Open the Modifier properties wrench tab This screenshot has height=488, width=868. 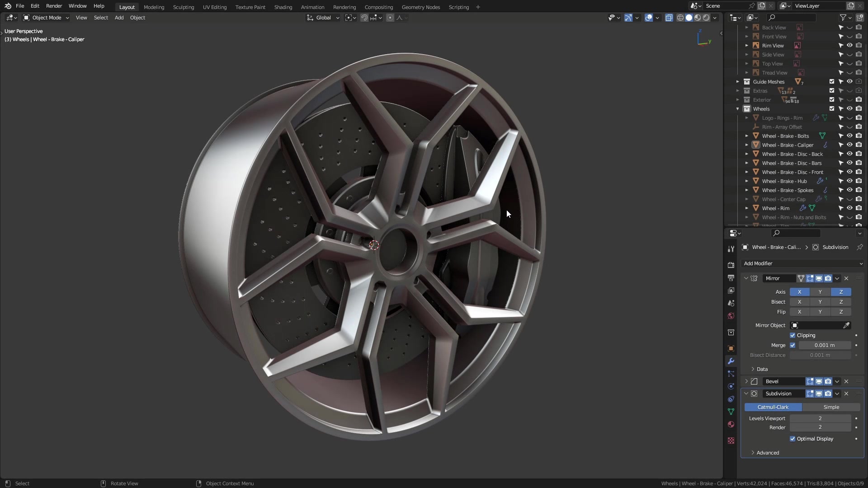point(731,361)
